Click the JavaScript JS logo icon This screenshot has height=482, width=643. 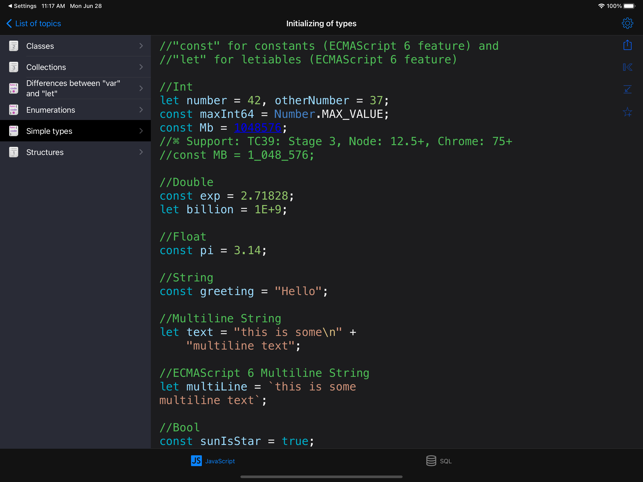(x=196, y=461)
